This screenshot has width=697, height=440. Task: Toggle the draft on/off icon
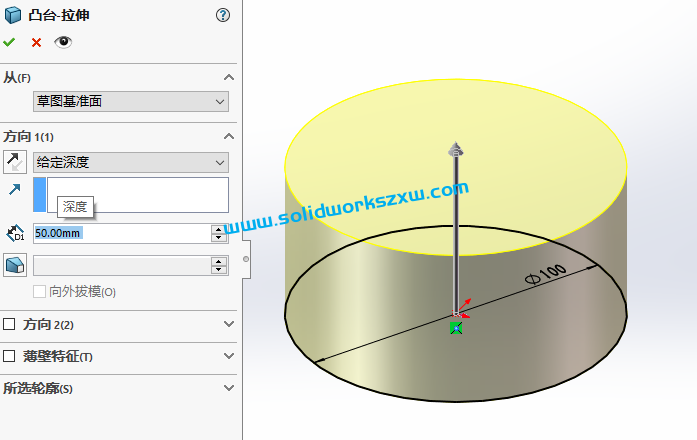coord(15,265)
